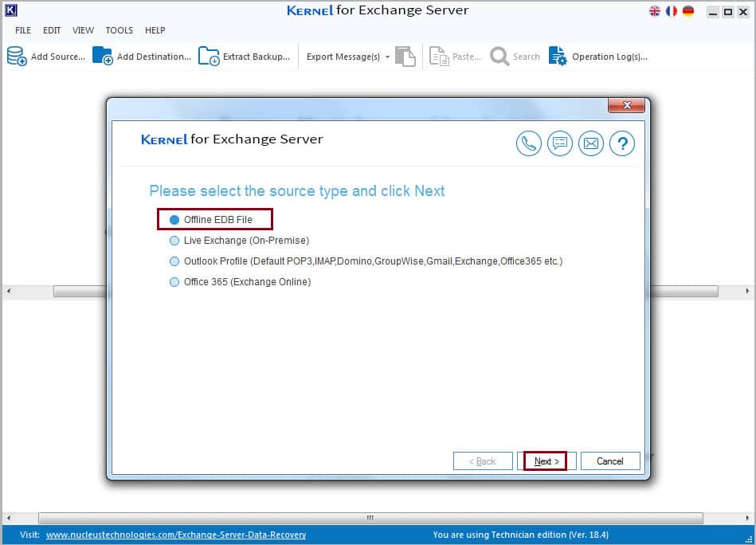Click the Kernel app logo icon

[10, 10]
